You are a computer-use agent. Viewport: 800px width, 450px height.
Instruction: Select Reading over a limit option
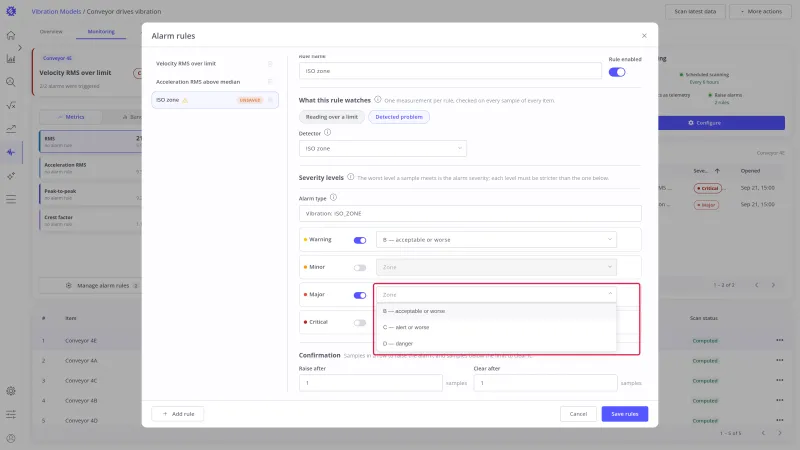tap(332, 117)
